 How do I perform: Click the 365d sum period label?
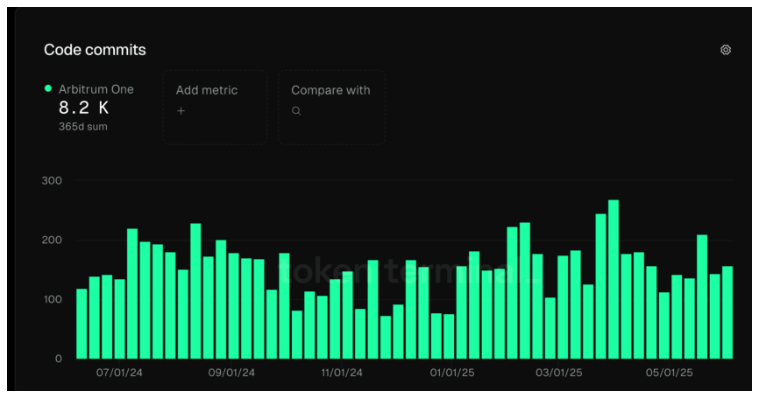pos(83,127)
